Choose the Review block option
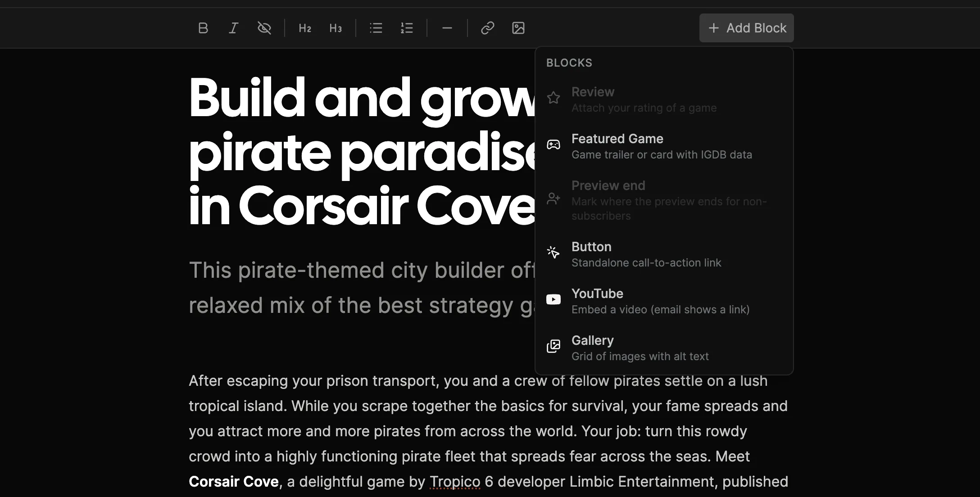980x497 pixels. tap(664, 99)
